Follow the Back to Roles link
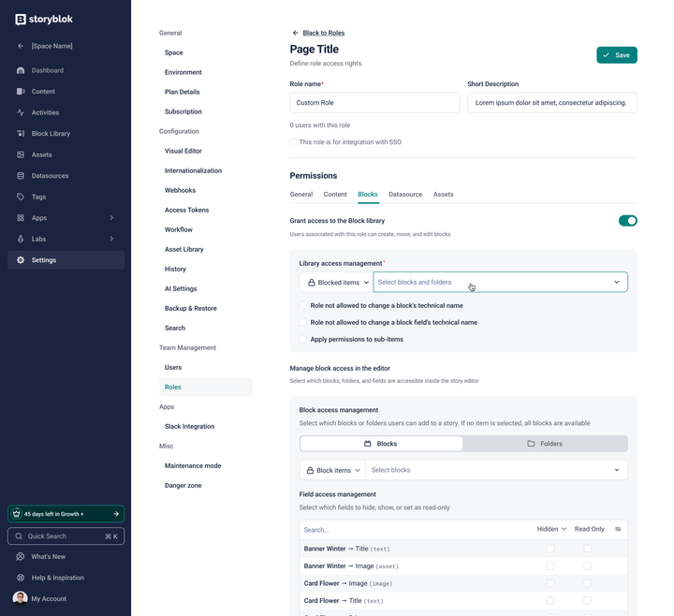This screenshot has width=674, height=616. tap(324, 33)
